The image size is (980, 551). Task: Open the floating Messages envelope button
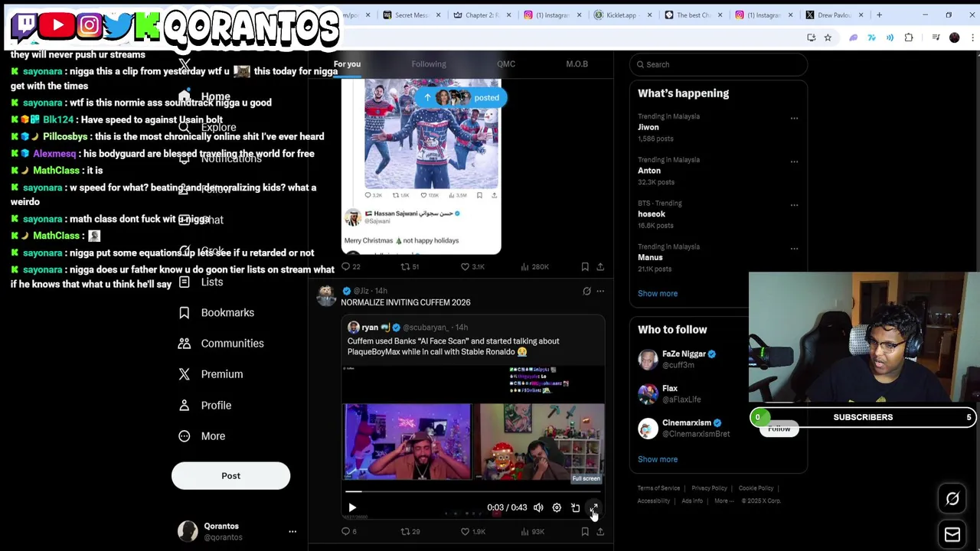(952, 535)
